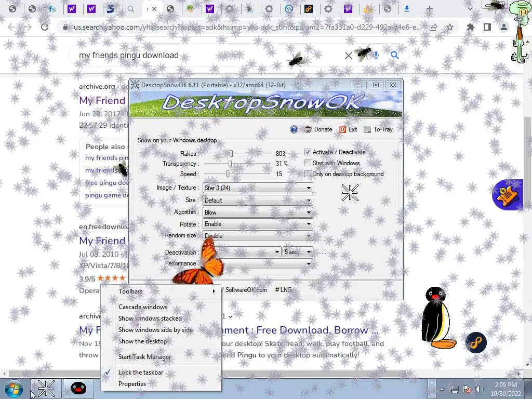The height and width of the screenshot is (399, 532).
Task: Click the browser downloads tab icon
Action: (406, 9)
